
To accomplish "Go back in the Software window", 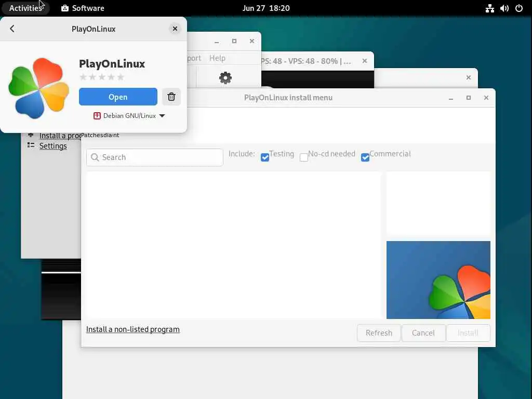I will 12,29.
